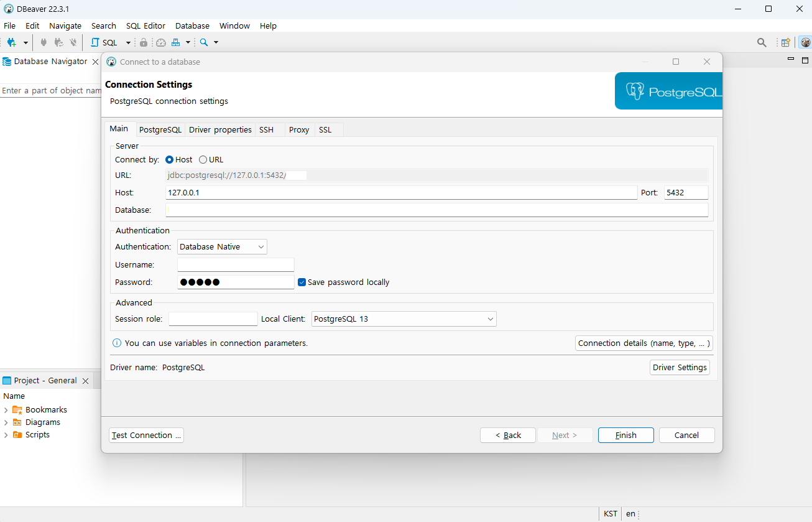Click the blue database tools icon
This screenshot has height=522, width=812.
176,42
